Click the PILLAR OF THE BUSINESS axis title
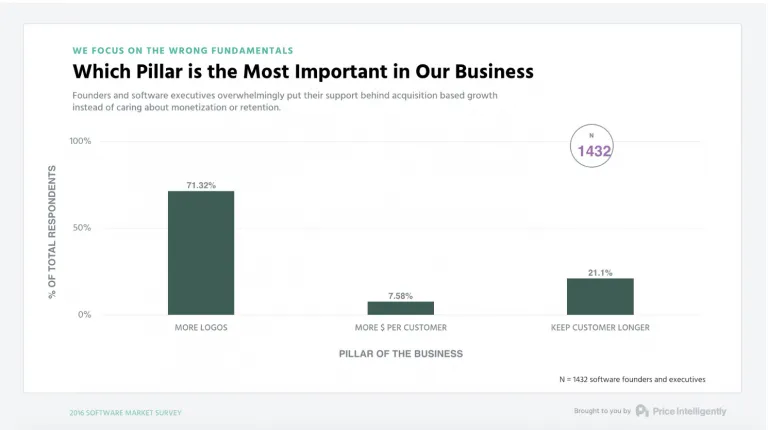The height and width of the screenshot is (430, 768). 401,354
